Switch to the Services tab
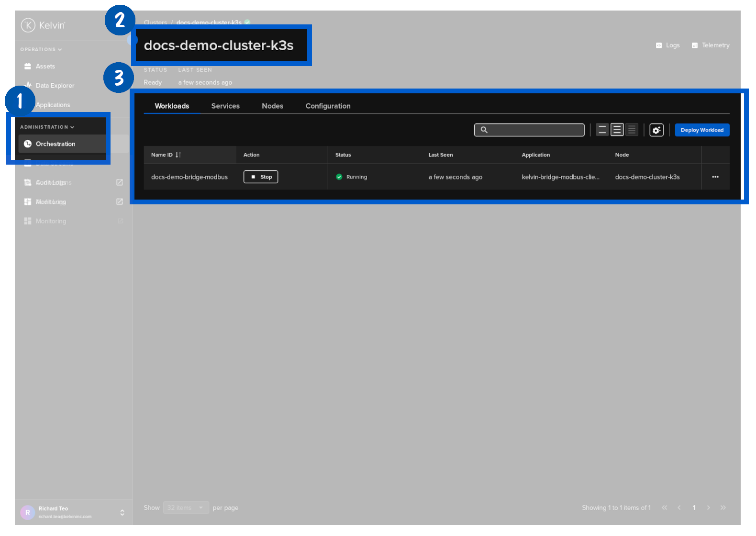 click(225, 106)
